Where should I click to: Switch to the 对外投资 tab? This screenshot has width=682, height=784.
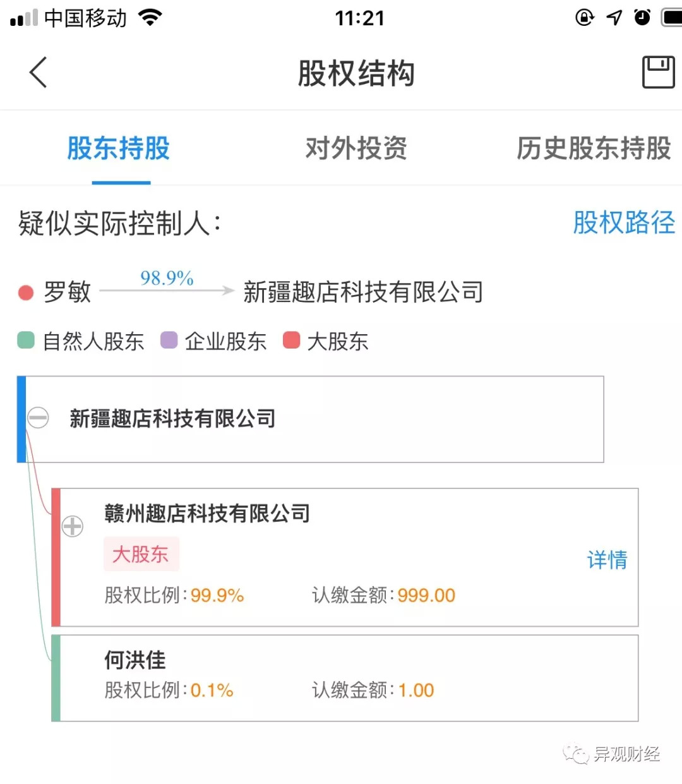pyautogui.click(x=356, y=148)
